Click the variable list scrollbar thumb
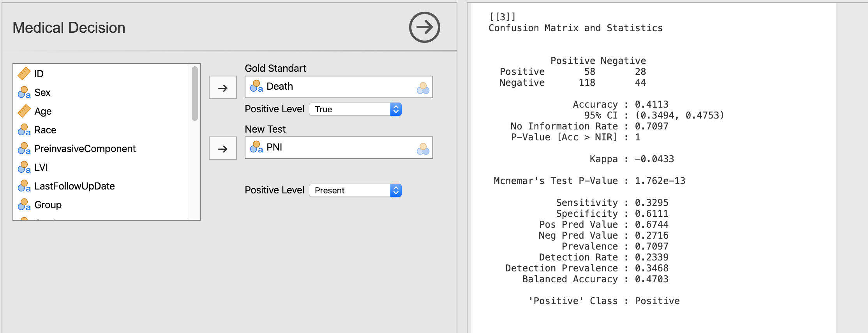The height and width of the screenshot is (333, 868). 195,94
